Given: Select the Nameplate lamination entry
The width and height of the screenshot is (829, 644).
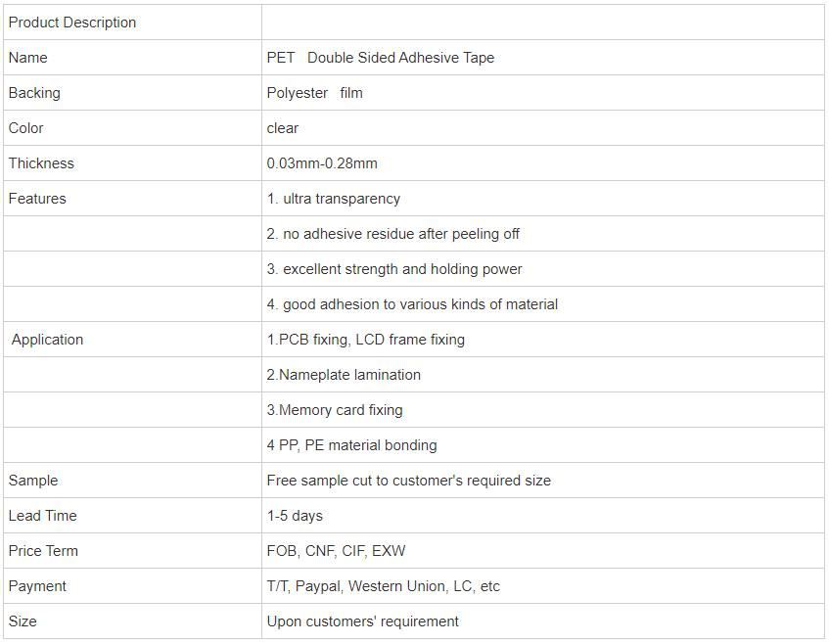Looking at the screenshot, I should 344,375.
